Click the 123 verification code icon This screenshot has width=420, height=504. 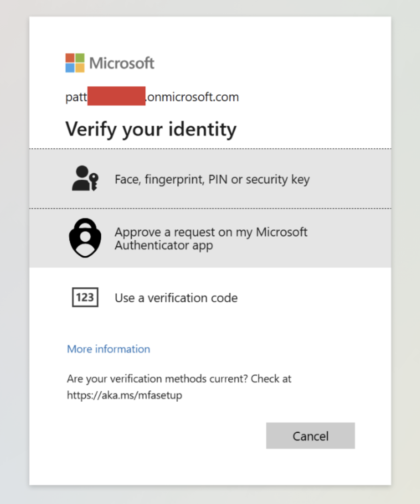coord(85,298)
